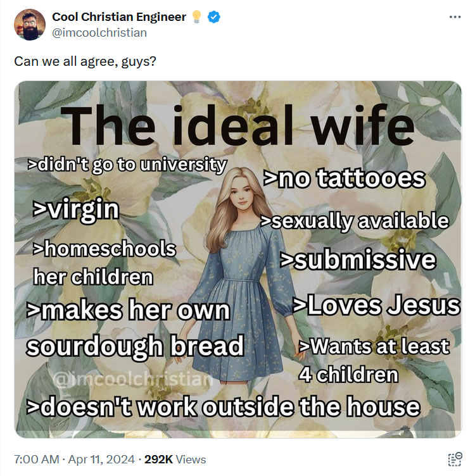The image size is (475, 476).
Task: Open the three-dot more options menu
Action: point(455,17)
